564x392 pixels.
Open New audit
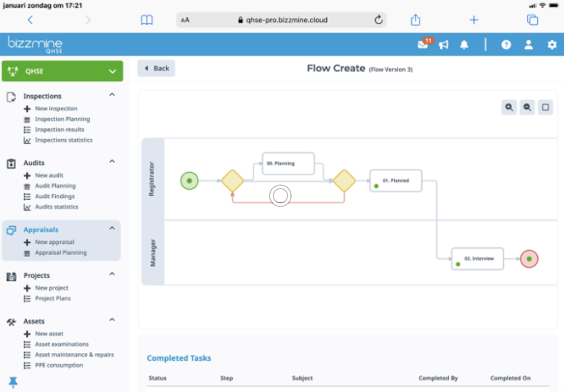pyautogui.click(x=49, y=176)
